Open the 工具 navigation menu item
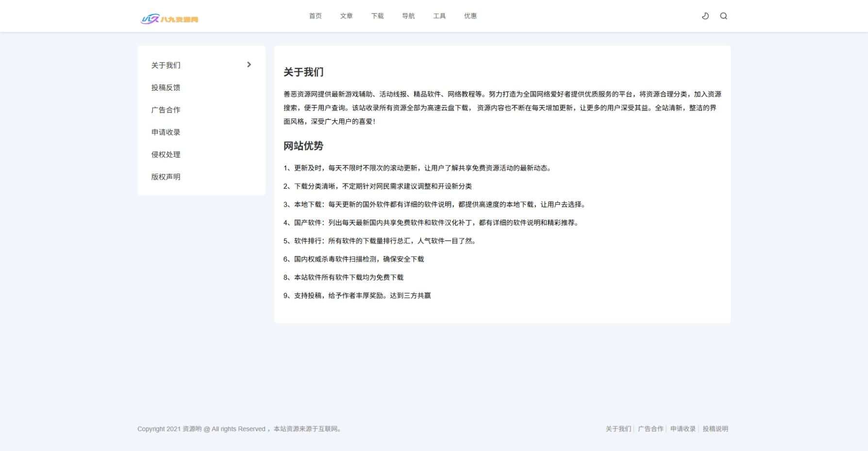Viewport: 868px width, 451px height. click(x=439, y=16)
